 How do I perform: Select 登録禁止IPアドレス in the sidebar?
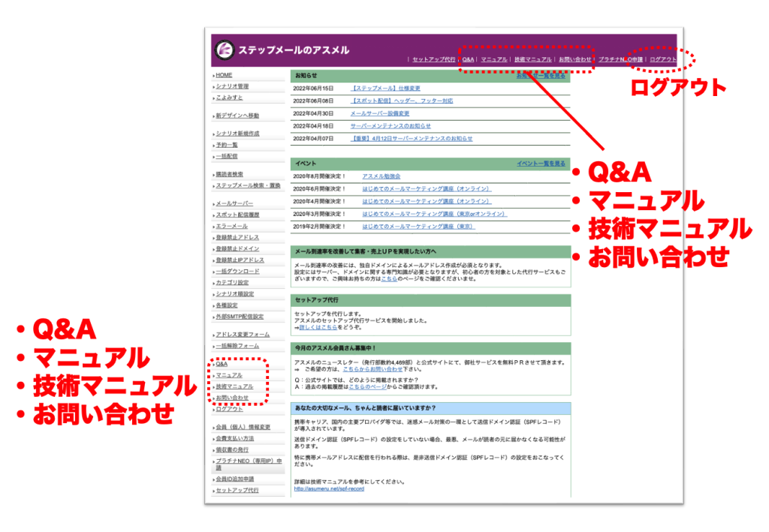pyautogui.click(x=240, y=260)
